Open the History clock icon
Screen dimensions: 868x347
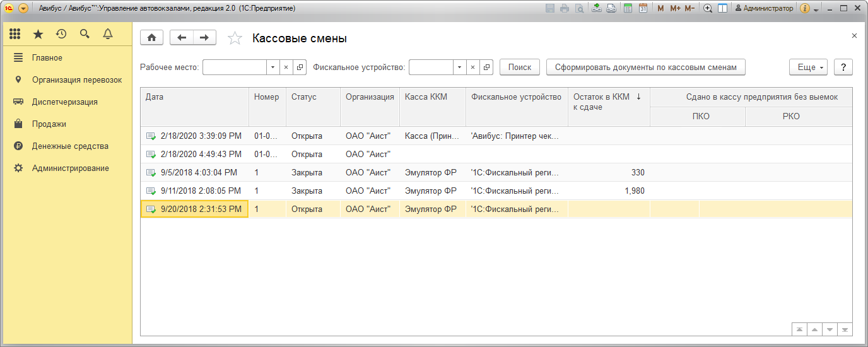(x=61, y=34)
